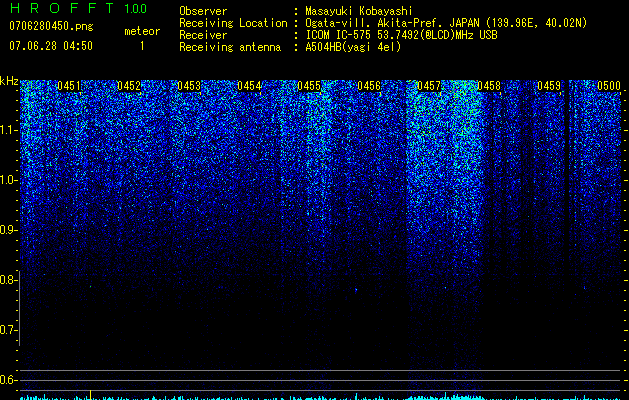Click the 0.7 frequency axis label

click(x=8, y=330)
